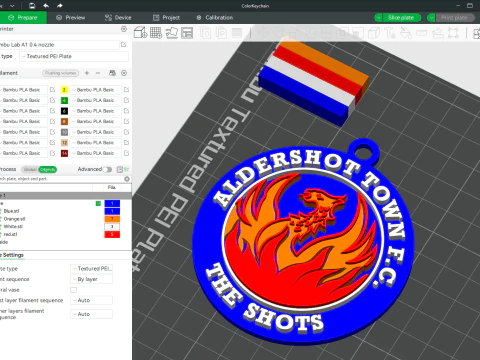Viewport: 480px width, 360px height.
Task: Toggle the Advanced settings switch
Action: pos(107,169)
